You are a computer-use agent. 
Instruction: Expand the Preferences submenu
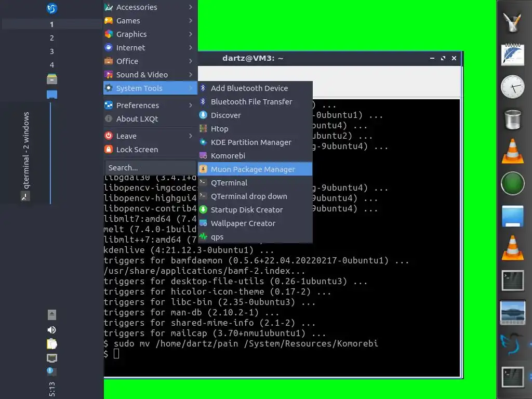click(x=150, y=105)
